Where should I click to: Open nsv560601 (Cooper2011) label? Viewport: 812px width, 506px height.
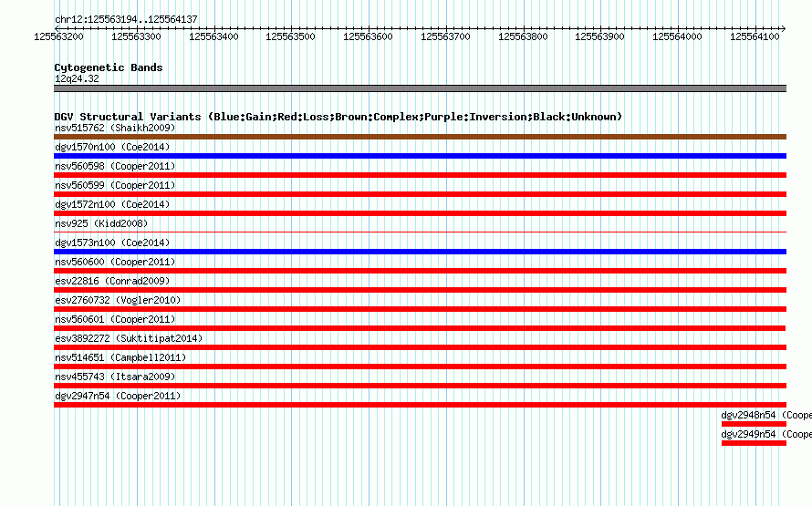(x=115, y=319)
